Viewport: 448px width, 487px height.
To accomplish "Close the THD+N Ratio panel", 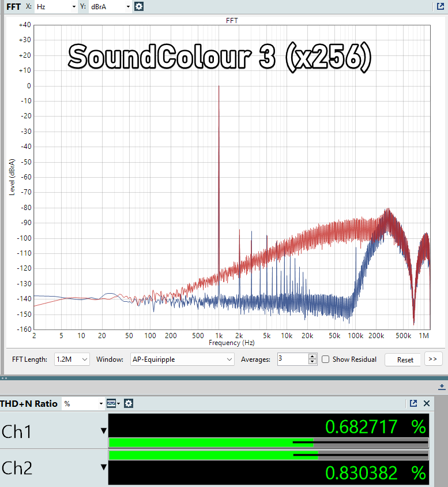I will tap(427, 403).
